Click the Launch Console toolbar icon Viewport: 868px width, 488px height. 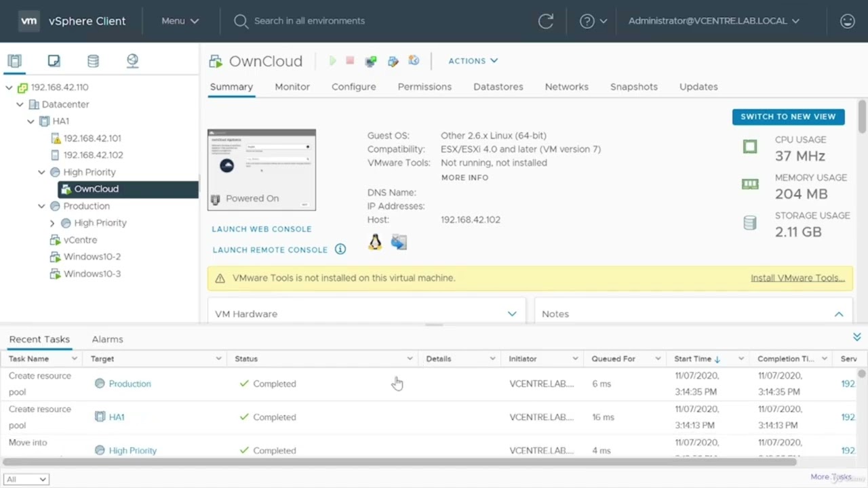[x=370, y=61]
